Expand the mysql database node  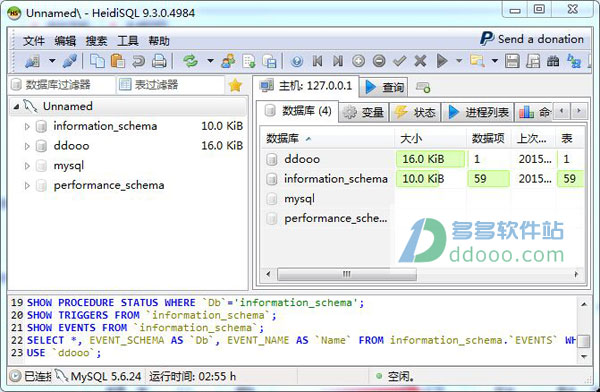tap(27, 166)
